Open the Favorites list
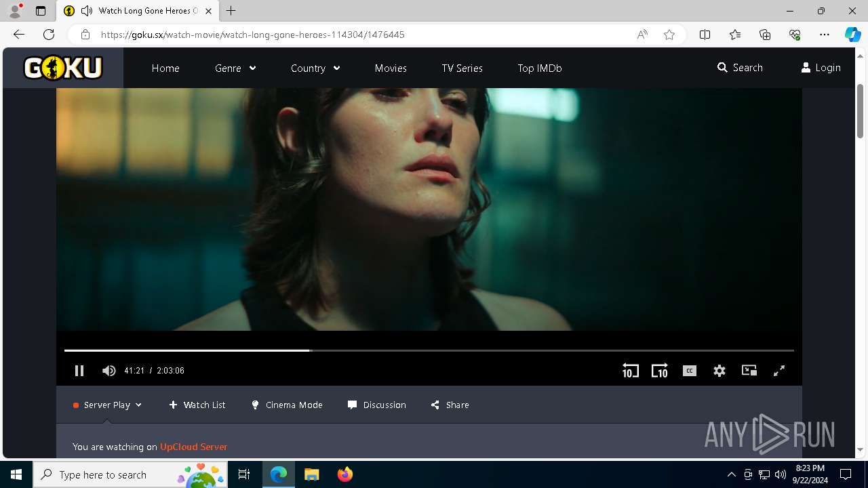Screen dimensions: 868x488 tap(735, 35)
